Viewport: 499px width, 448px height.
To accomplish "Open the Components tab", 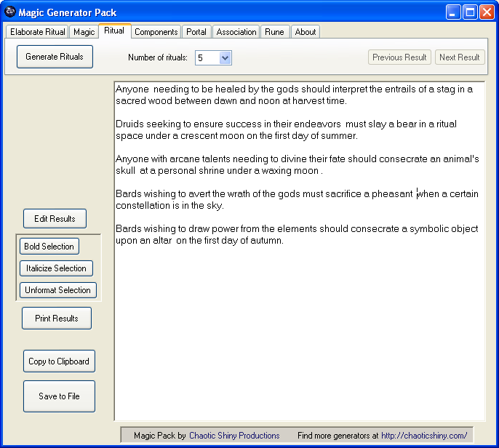I will [156, 32].
